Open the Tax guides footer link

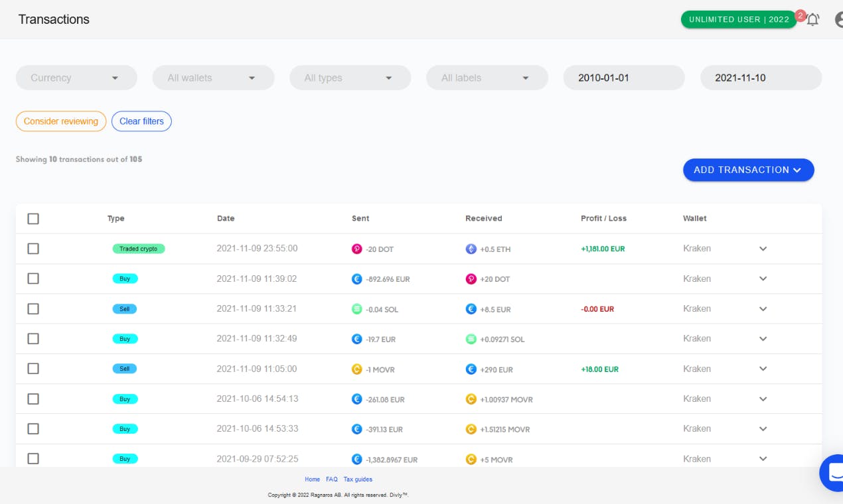tap(358, 479)
